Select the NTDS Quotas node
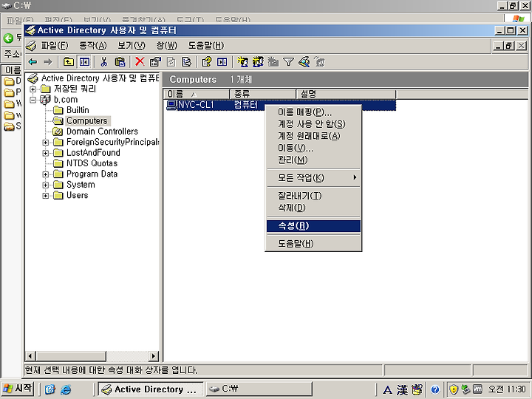 (92, 163)
